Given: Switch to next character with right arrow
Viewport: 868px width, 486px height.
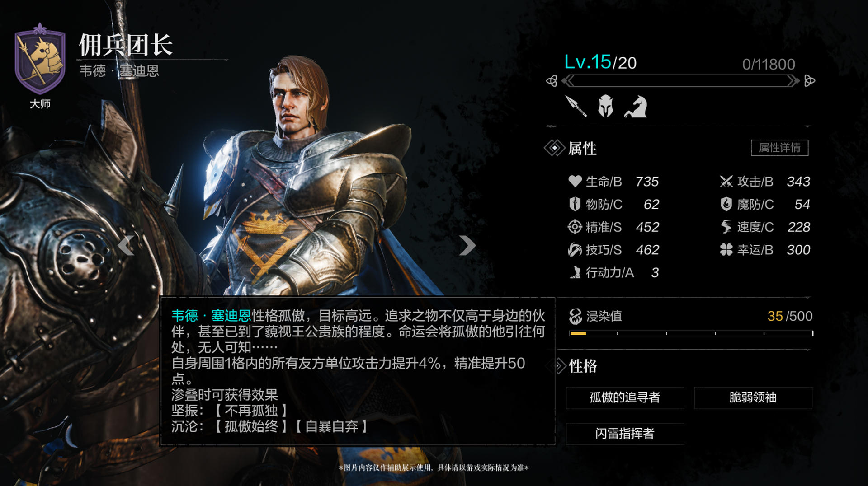Looking at the screenshot, I should coord(467,246).
